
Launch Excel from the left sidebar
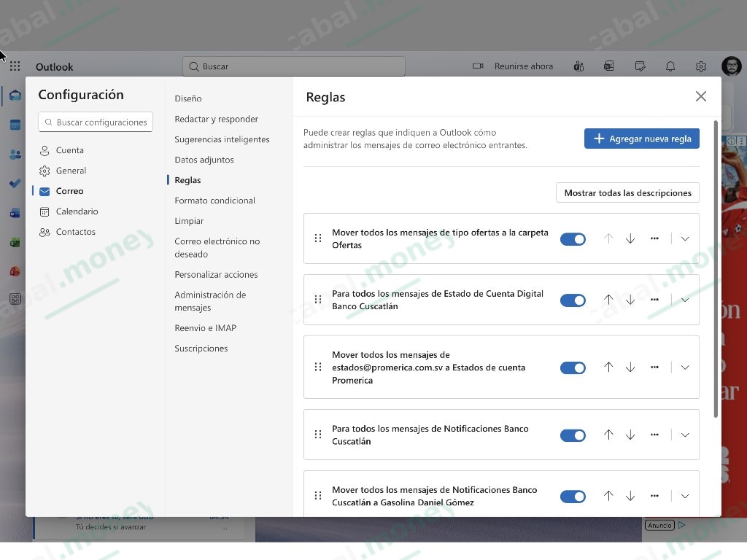15,244
